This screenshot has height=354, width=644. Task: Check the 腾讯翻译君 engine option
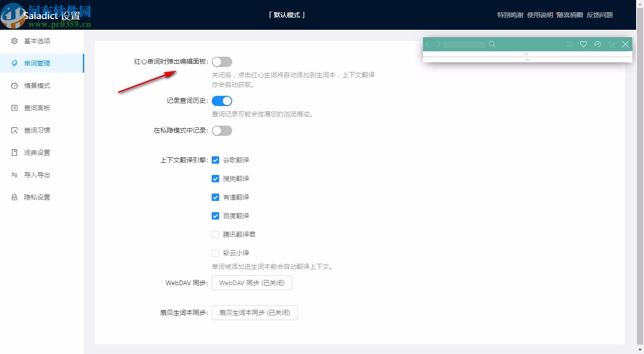pyautogui.click(x=215, y=234)
